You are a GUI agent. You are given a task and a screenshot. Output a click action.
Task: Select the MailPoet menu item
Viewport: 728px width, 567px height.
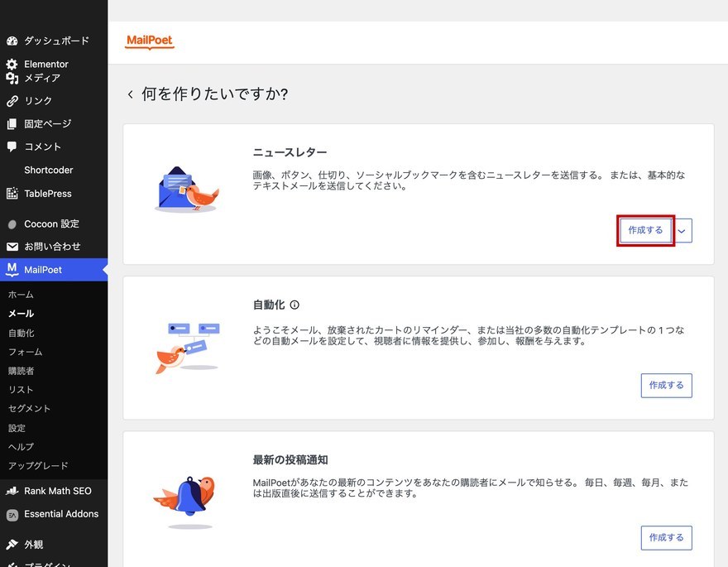[54, 270]
